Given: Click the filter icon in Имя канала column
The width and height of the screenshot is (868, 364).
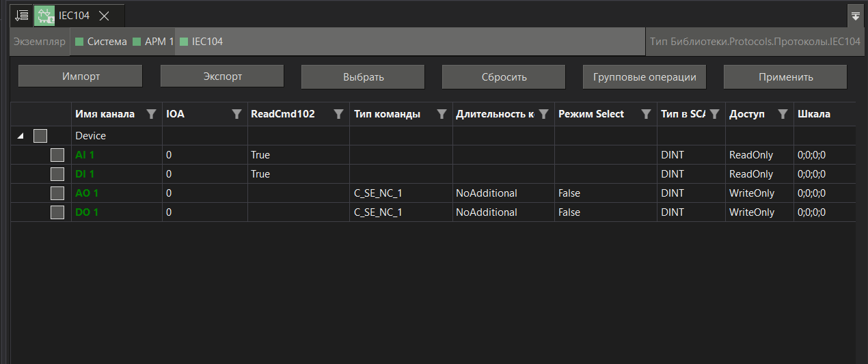Looking at the screenshot, I should coord(152,114).
